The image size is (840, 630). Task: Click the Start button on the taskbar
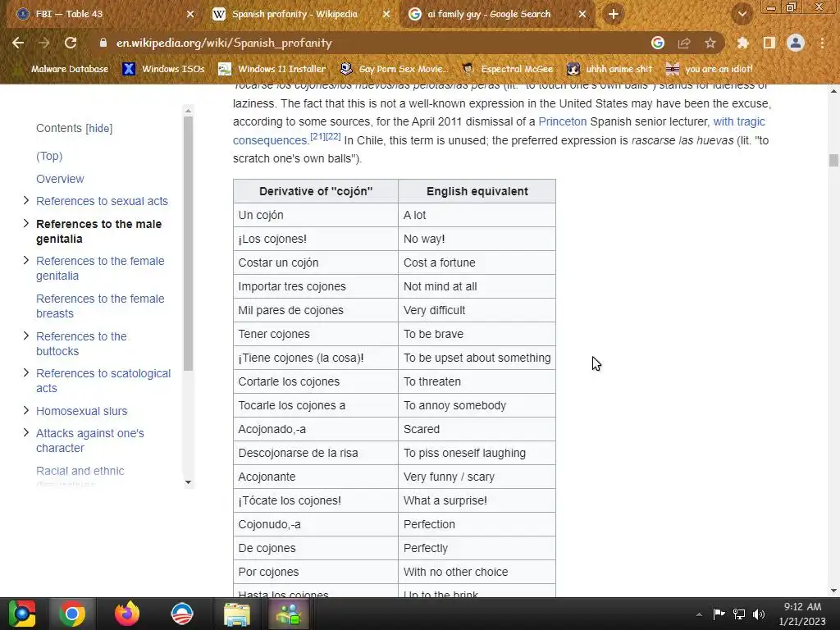point(22,614)
